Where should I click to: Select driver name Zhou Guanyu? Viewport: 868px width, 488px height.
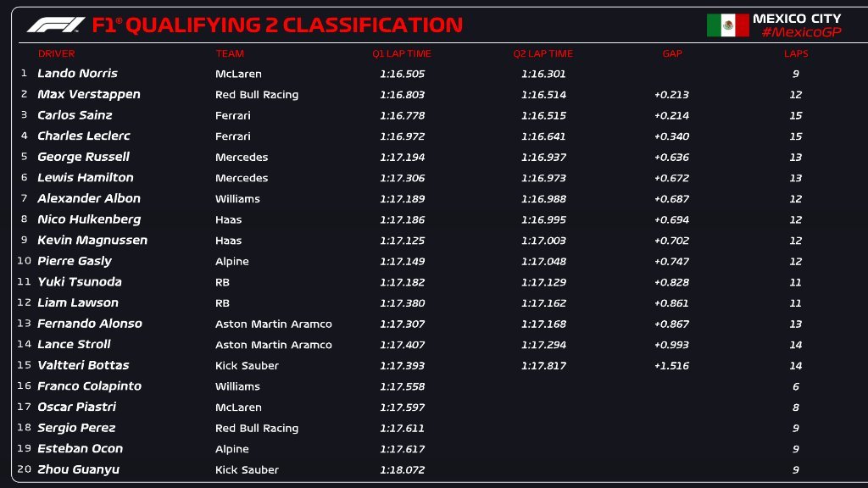[78, 469]
